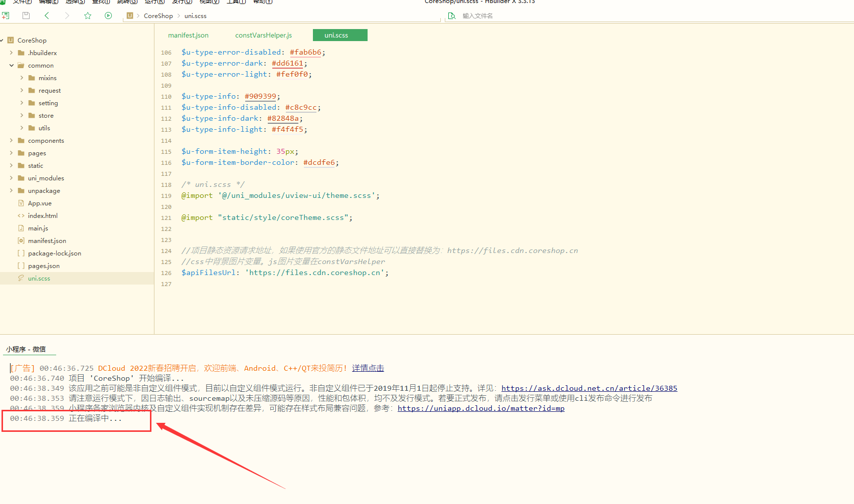
Task: Click the $apiFilesUrl variable in code
Action: coord(208,273)
